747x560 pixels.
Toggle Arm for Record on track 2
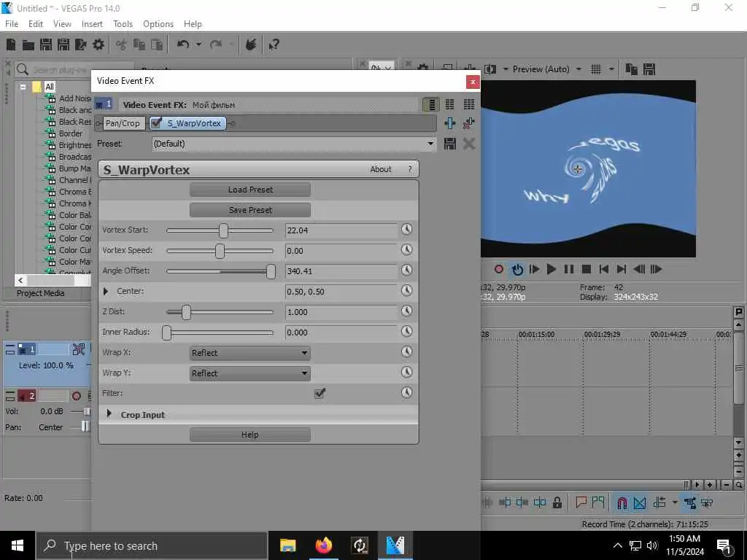point(76,396)
